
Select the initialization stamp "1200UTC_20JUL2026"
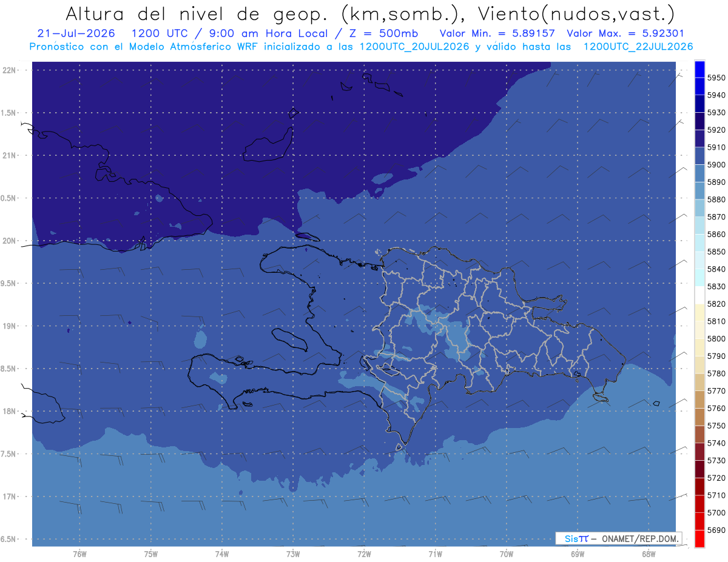coord(414,47)
